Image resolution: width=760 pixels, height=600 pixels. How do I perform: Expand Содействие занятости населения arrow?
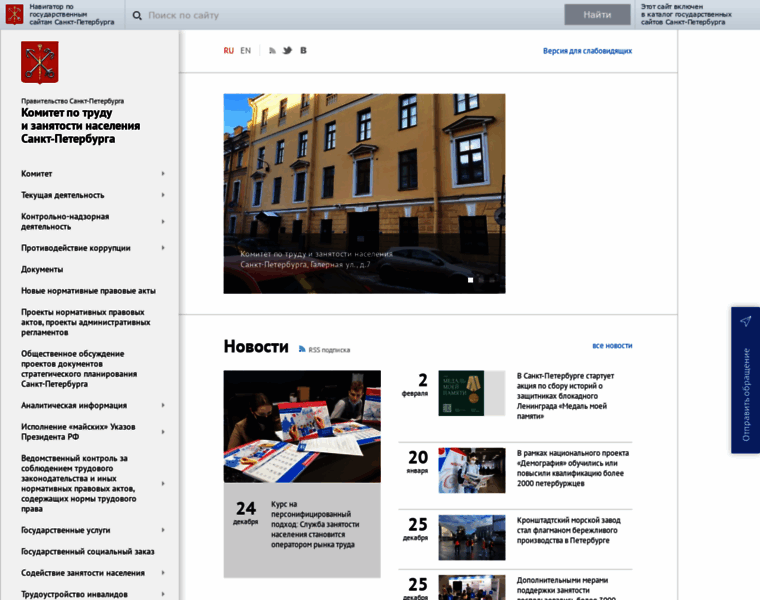coord(163,573)
